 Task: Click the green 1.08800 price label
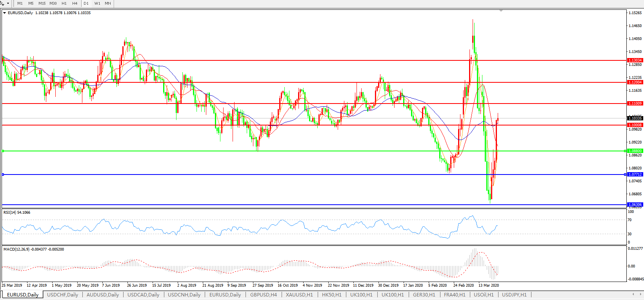(635, 151)
